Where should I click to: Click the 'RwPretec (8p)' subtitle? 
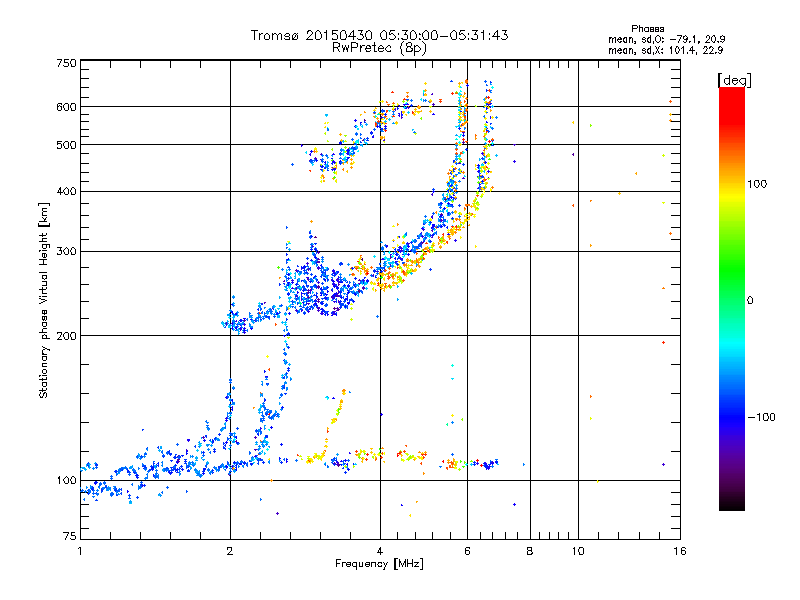(x=380, y=48)
